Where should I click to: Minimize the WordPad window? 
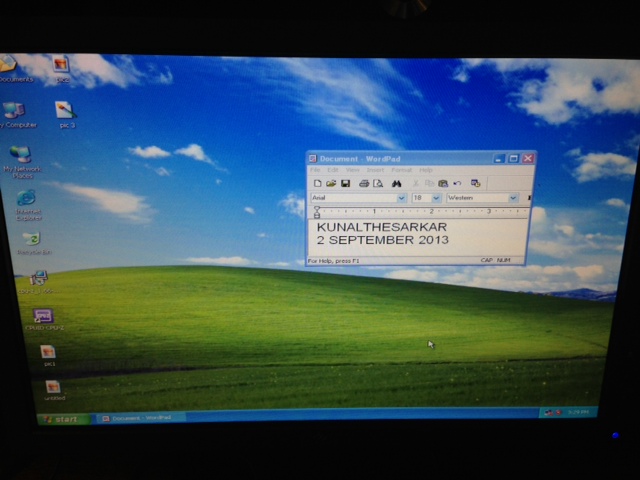[499, 158]
